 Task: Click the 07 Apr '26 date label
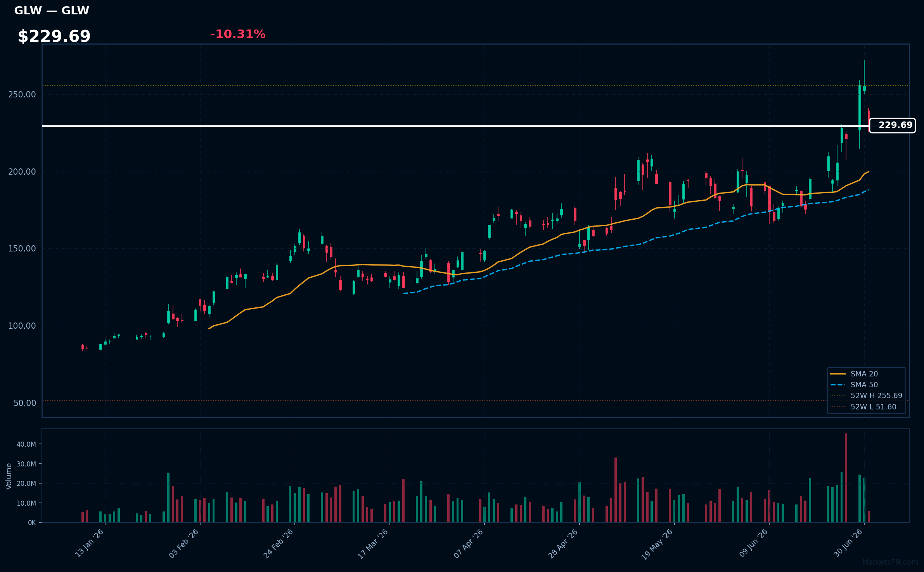469,544
